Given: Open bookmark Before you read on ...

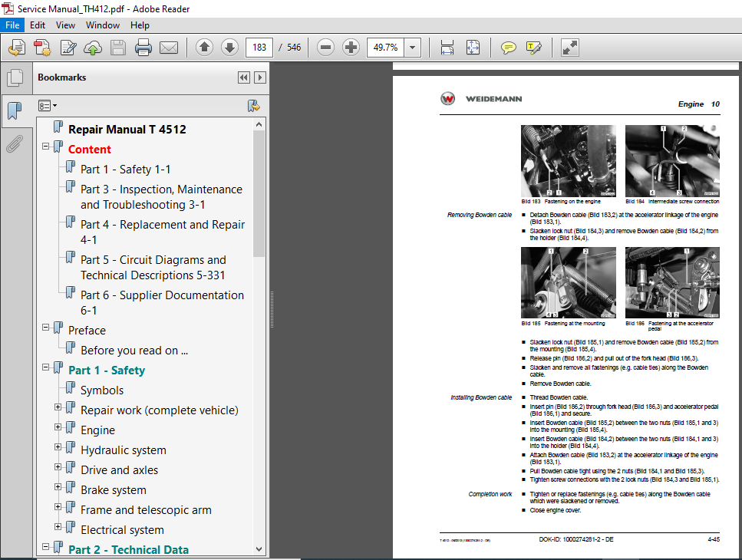Looking at the screenshot, I should (x=134, y=351).
